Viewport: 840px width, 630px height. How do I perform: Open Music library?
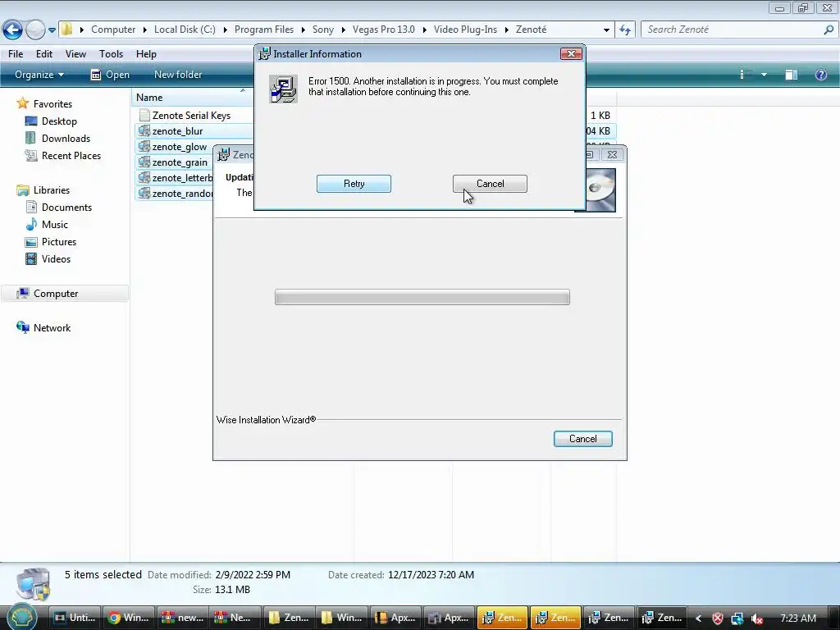tap(55, 225)
